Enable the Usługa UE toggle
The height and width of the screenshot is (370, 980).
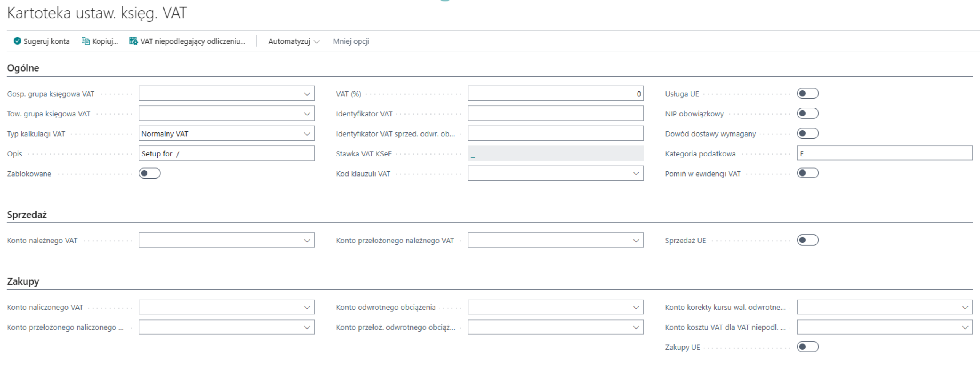coord(807,94)
